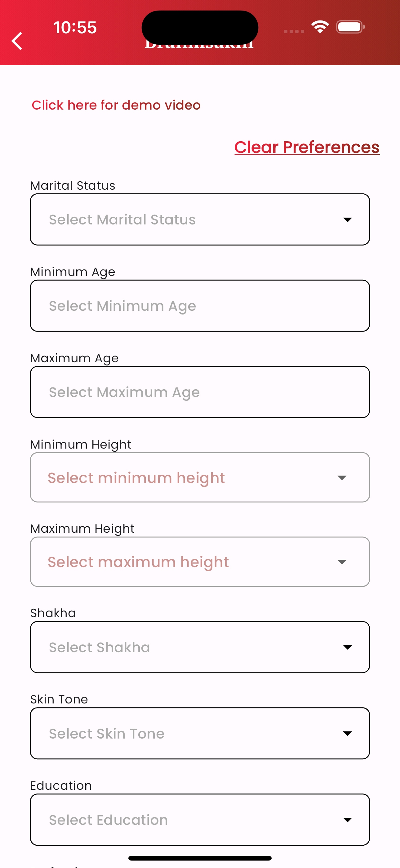Tap the battery status icon
The image size is (400, 868).
350,27
